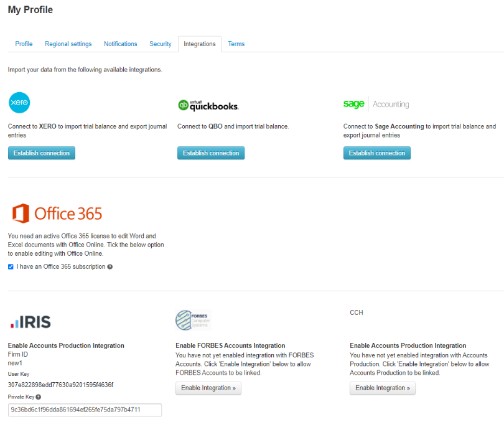View the Terms tab
The height and width of the screenshot is (422, 504).
(x=236, y=44)
